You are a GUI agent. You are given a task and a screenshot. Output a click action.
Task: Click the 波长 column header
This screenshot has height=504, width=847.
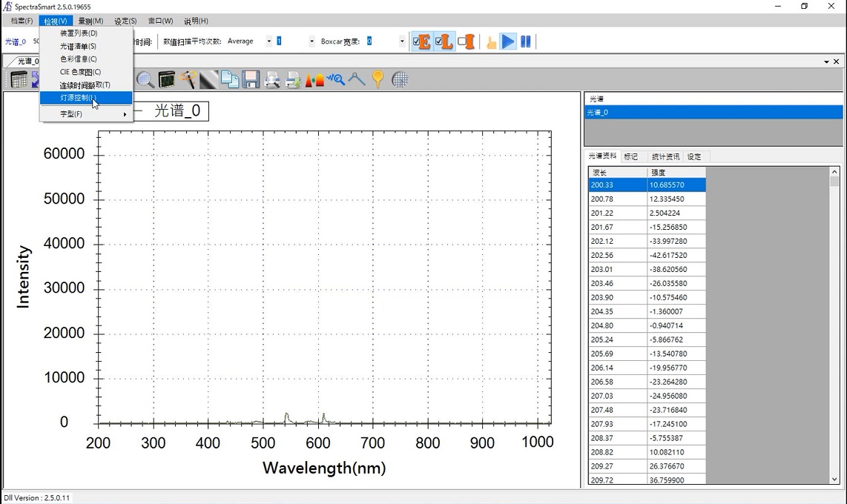[617, 173]
